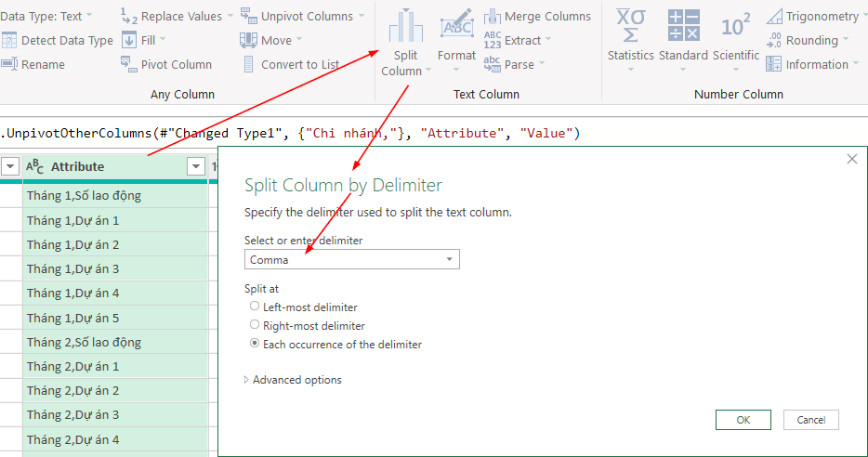Click the Convert to List icon
This screenshot has height=457, width=868.
pos(248,64)
